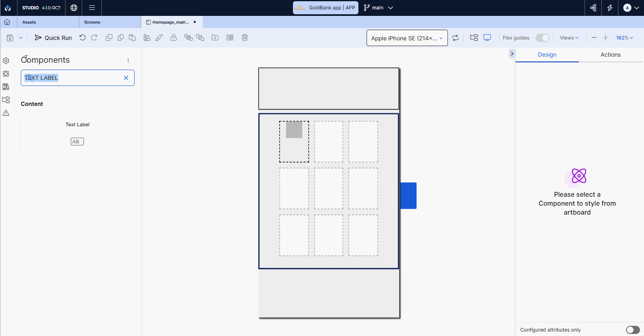Screen dimensions: 644x336
Task: Click the trash delete icon
Action: 245,37
